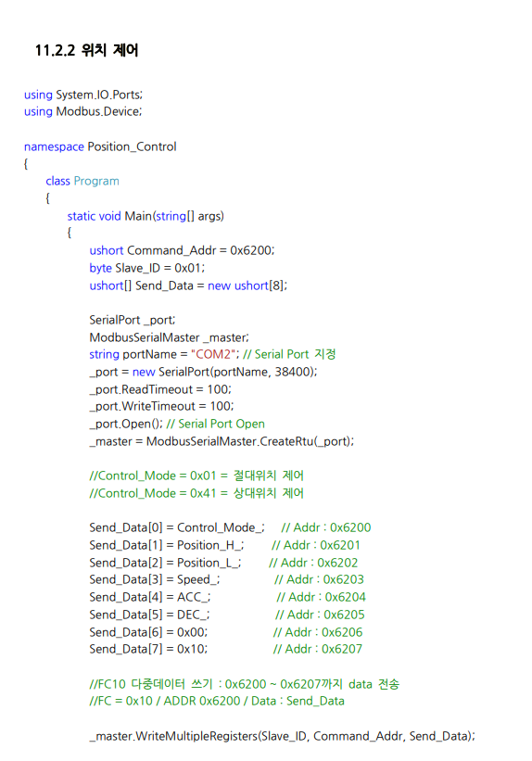
Task: Click the 'SerialPort _port;' line
Action: point(132,320)
